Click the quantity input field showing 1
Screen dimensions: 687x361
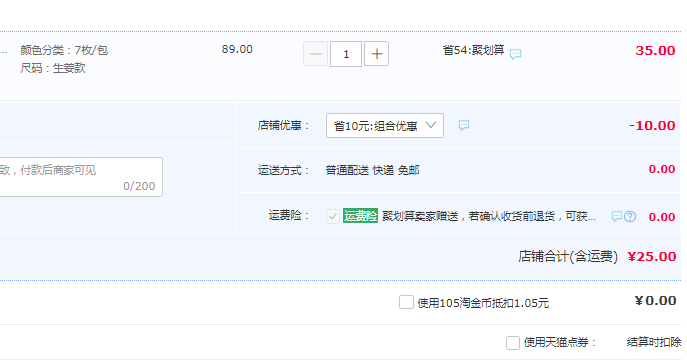346,54
